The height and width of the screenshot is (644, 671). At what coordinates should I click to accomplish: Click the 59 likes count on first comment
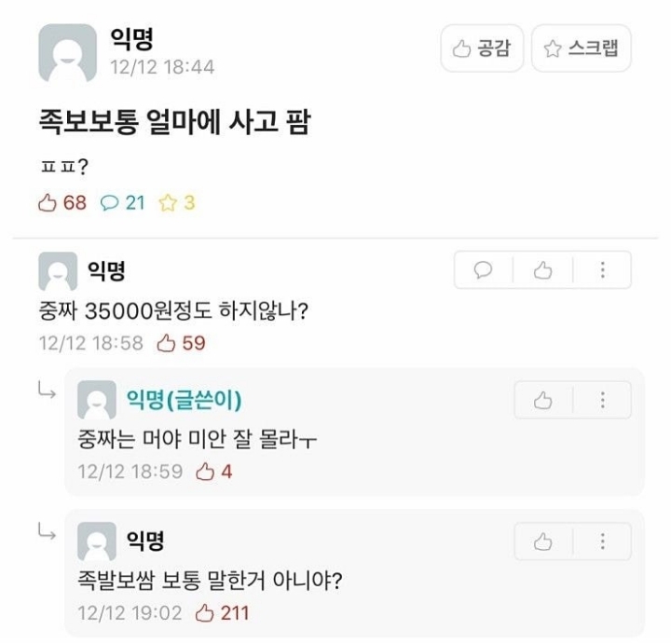point(182,343)
